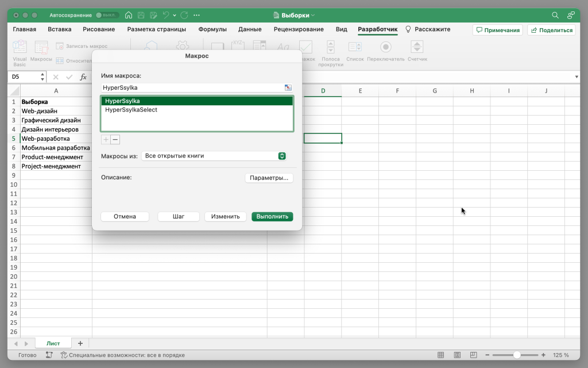The image size is (588, 368).
Task: Open search with the magnifier icon
Action: pos(555,15)
